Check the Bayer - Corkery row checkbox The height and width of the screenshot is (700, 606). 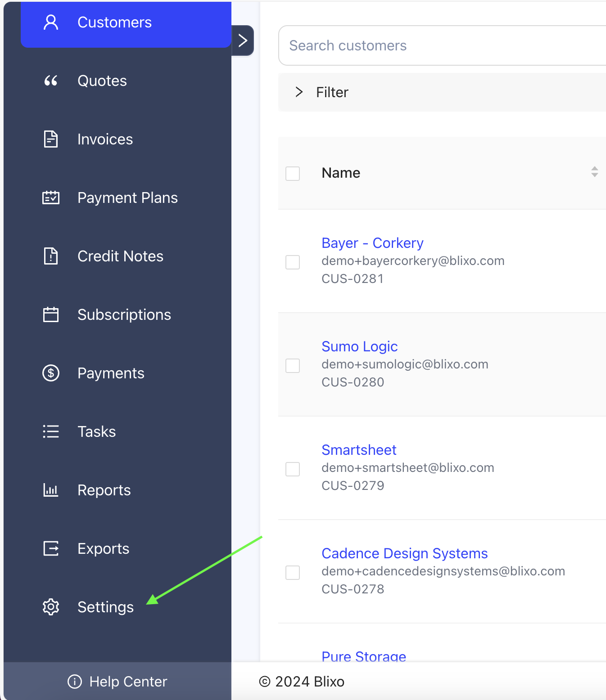click(x=293, y=262)
